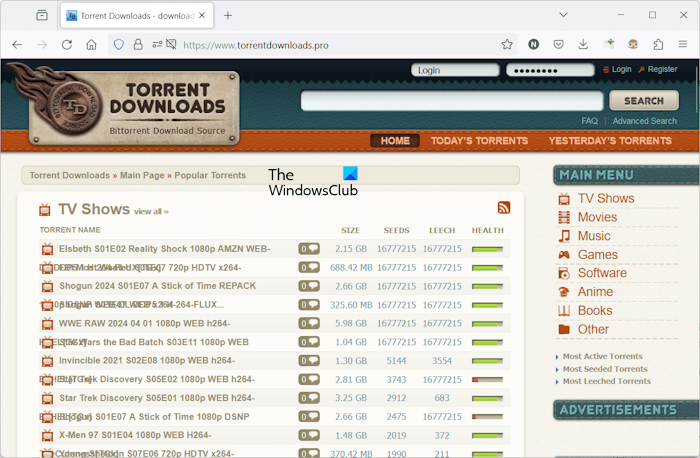Open TODAY'S TORRENTS tab

coord(479,141)
